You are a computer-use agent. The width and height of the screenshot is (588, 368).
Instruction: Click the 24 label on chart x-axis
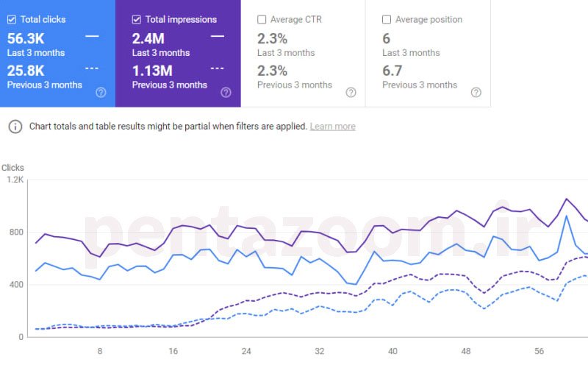(246, 351)
